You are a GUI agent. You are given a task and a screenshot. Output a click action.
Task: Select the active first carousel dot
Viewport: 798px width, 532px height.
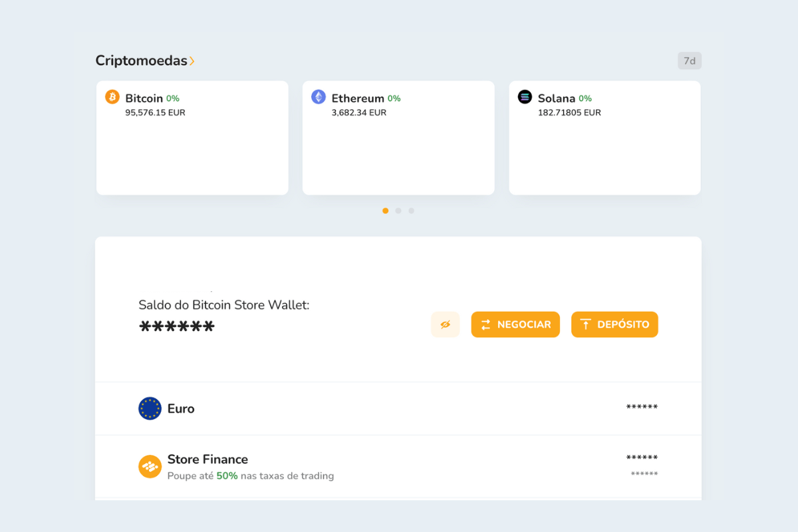point(385,211)
